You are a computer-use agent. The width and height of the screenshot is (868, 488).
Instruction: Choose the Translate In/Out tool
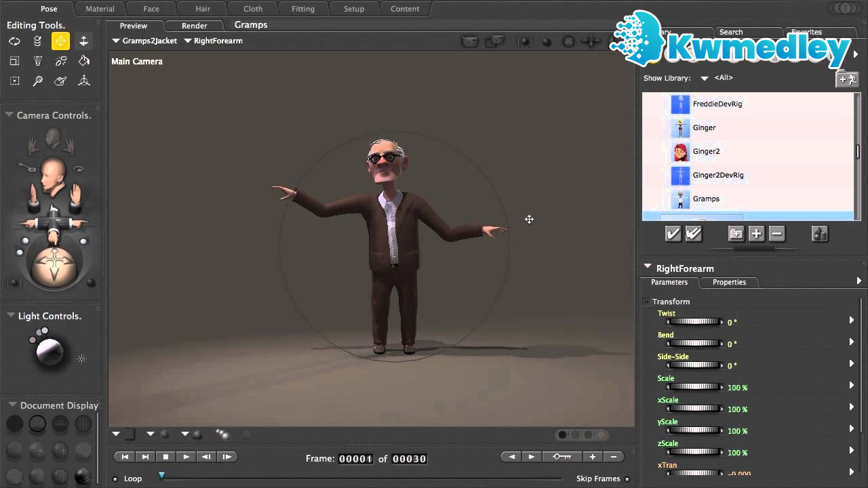click(x=83, y=41)
